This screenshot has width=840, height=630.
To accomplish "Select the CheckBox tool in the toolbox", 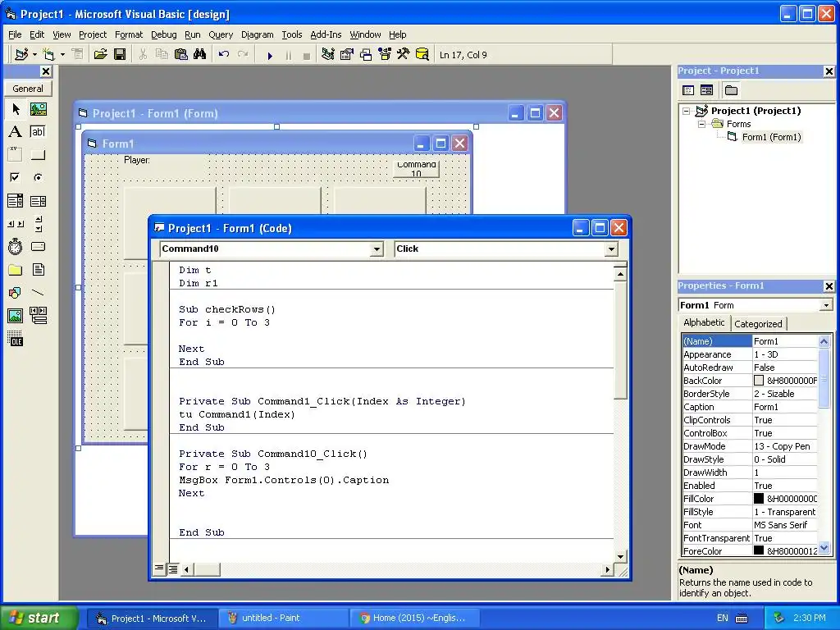I will tap(16, 177).
